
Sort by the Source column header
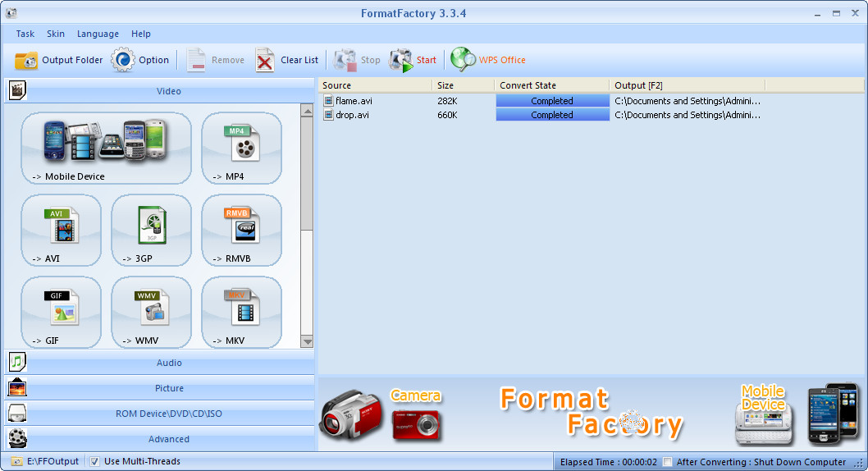[x=375, y=85]
